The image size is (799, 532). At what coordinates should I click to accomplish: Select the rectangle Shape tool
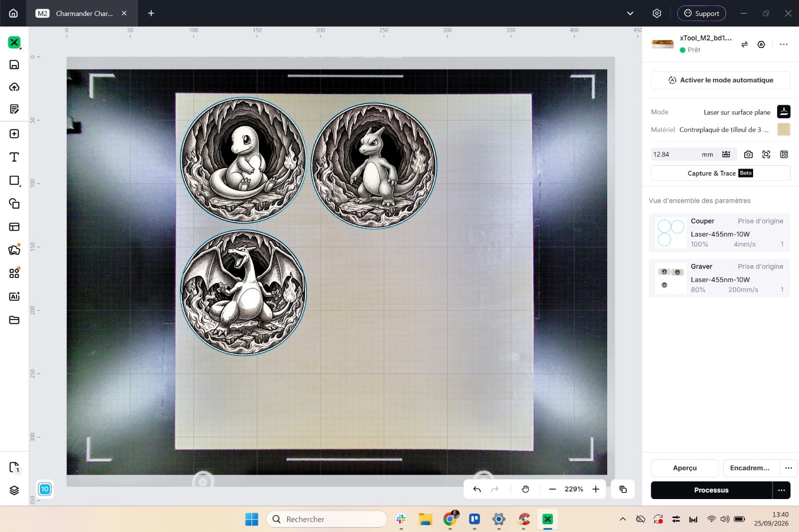[x=14, y=180]
